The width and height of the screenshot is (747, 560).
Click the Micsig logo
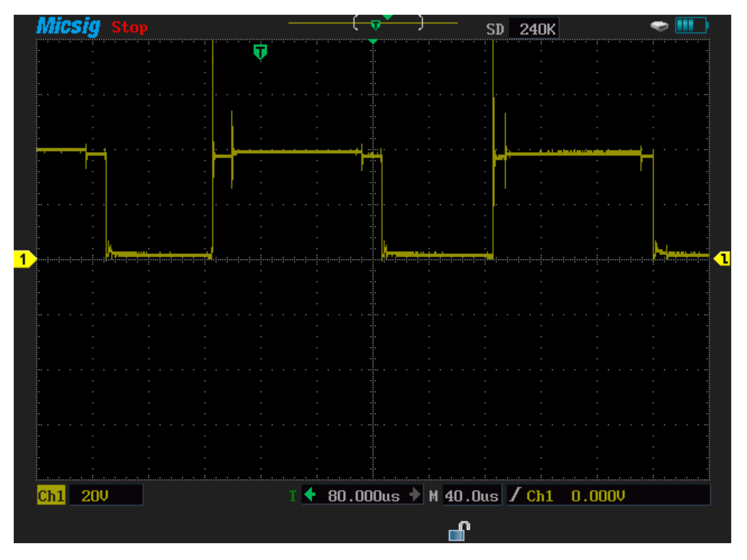68,26
